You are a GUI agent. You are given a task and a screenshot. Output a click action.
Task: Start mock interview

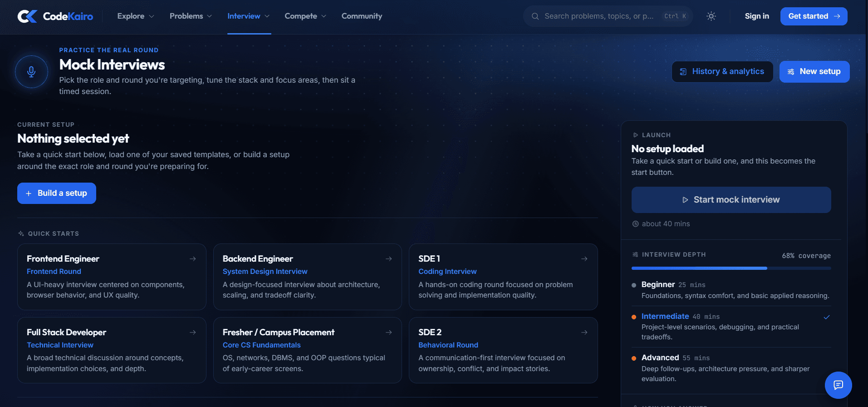tap(731, 200)
